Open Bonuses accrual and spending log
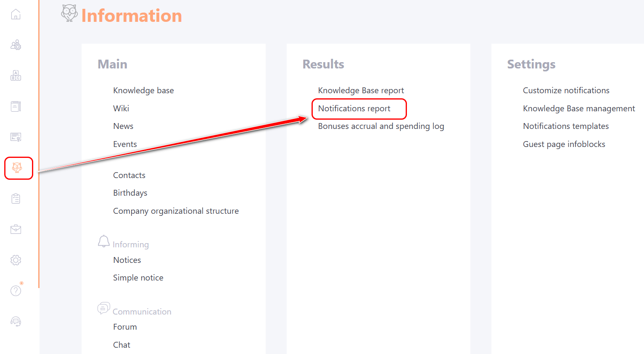Image resolution: width=644 pixels, height=354 pixels. tap(381, 126)
